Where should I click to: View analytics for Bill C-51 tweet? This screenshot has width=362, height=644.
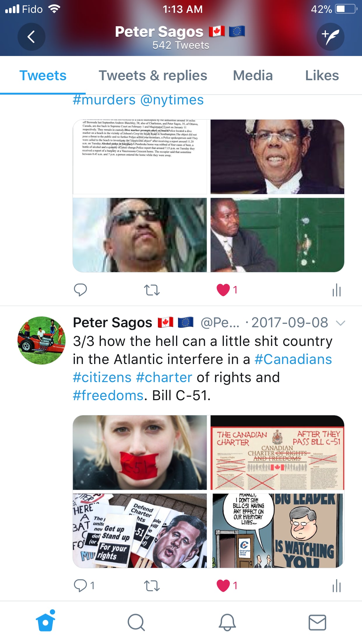click(x=337, y=586)
